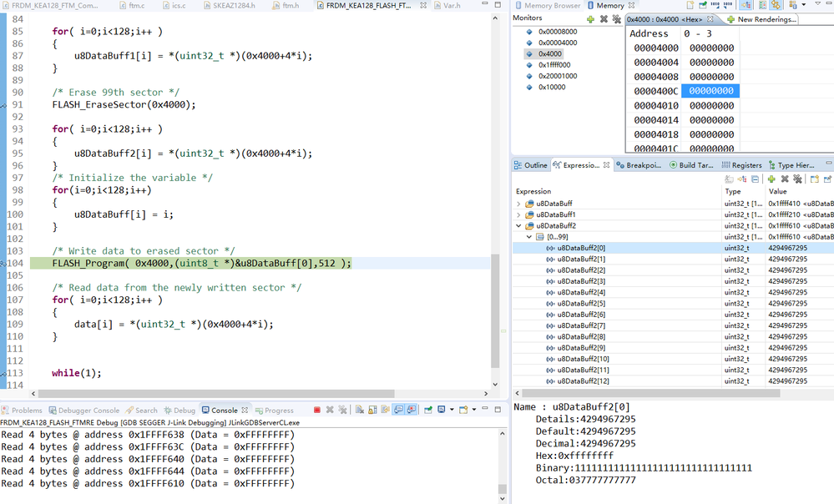Toggle word wrap in the console
Image resolution: width=834 pixels, height=504 pixels.
(x=385, y=410)
